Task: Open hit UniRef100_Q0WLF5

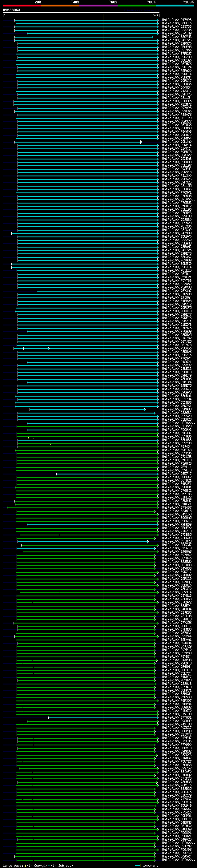Action: (177, 23)
